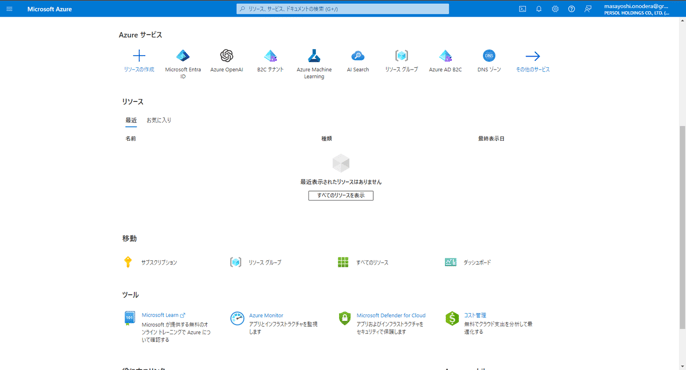Viewport: 686px width, 370px height.
Task: Open AI Search service
Action: 358,56
